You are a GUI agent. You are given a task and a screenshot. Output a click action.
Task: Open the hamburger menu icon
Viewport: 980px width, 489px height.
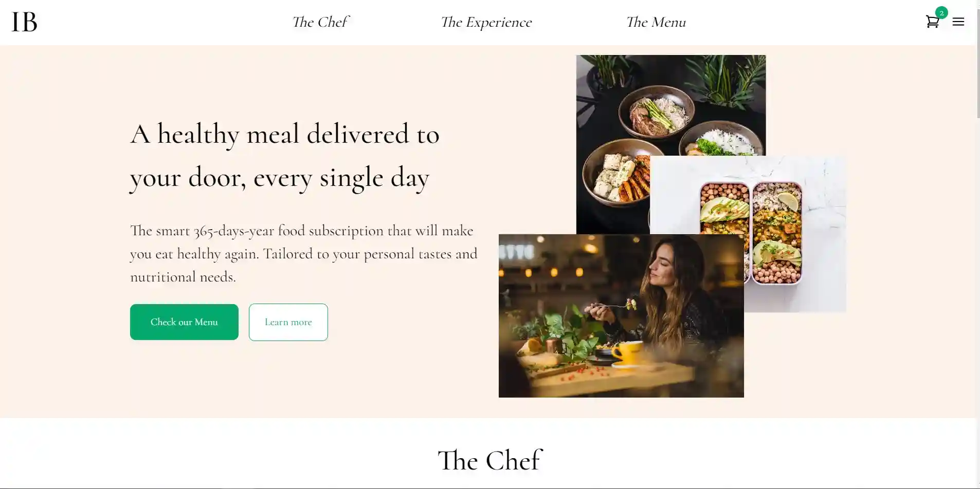pos(958,22)
